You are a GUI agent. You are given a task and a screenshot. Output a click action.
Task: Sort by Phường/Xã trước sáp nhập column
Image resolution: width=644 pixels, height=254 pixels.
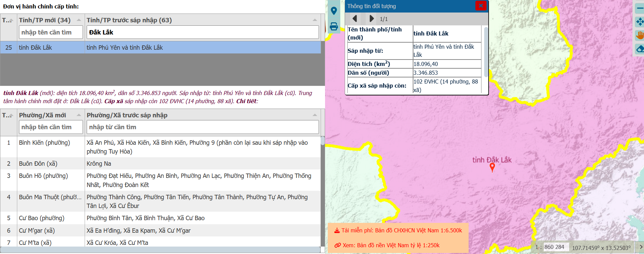pyautogui.click(x=315, y=115)
